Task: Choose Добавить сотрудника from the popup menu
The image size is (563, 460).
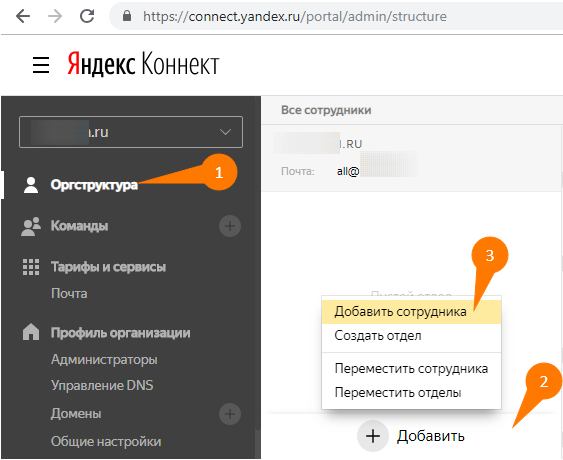Action: [x=411, y=312]
